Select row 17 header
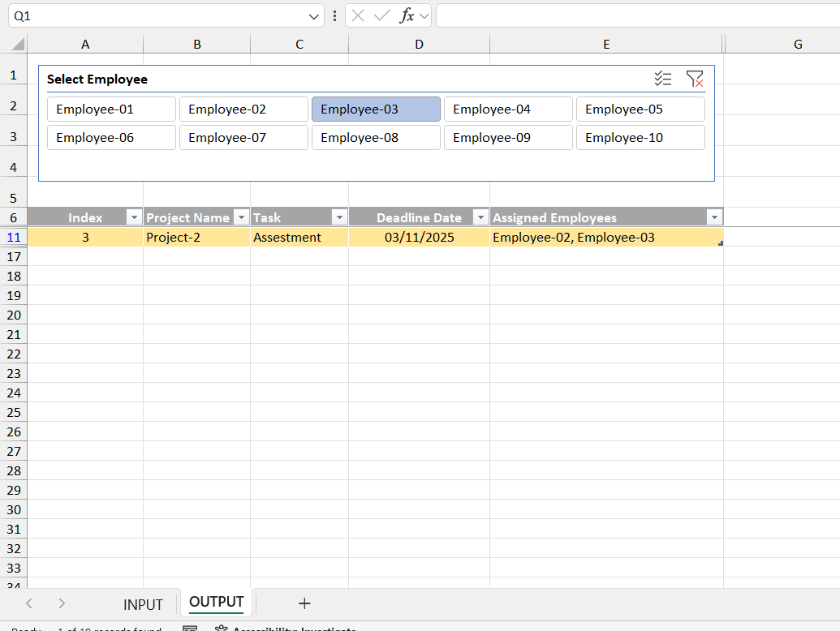Screen dimensions: 840x631 tap(14, 256)
